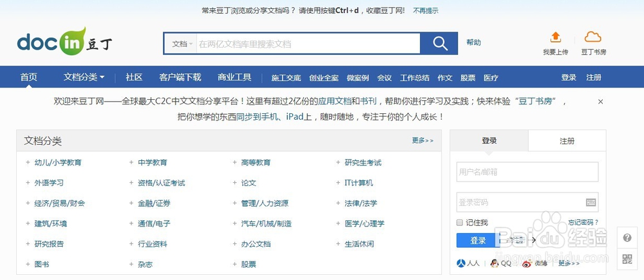The width and height of the screenshot is (644, 280).
Task: Open the 社区 nav item
Action: point(134,77)
